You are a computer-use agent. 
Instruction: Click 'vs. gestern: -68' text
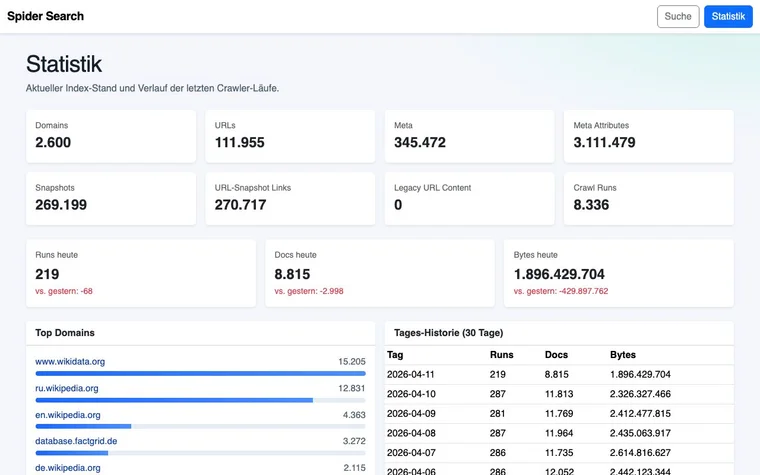point(63,291)
